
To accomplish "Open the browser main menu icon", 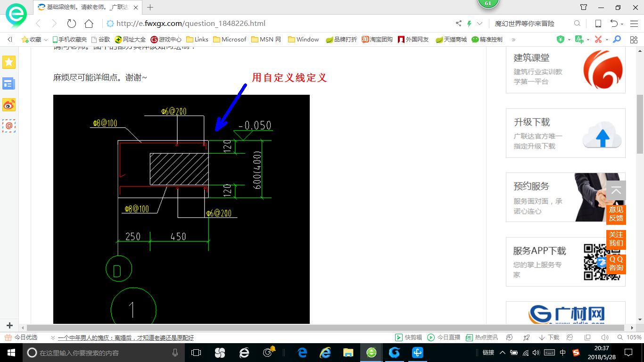I will pyautogui.click(x=633, y=24).
